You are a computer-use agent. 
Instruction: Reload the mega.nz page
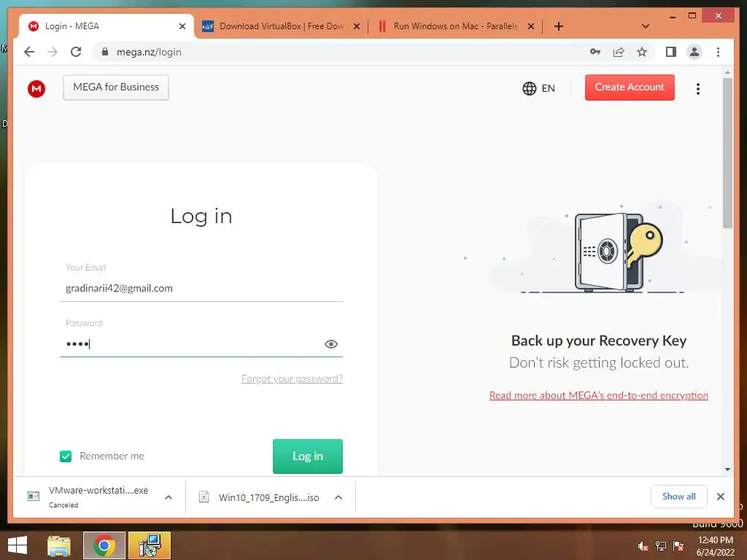coord(76,52)
